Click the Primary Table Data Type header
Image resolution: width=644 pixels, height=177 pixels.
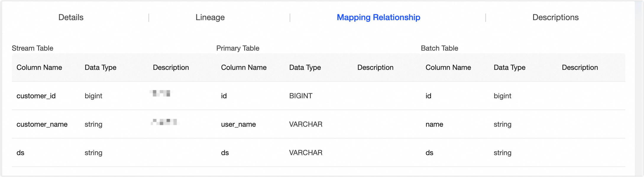305,67
